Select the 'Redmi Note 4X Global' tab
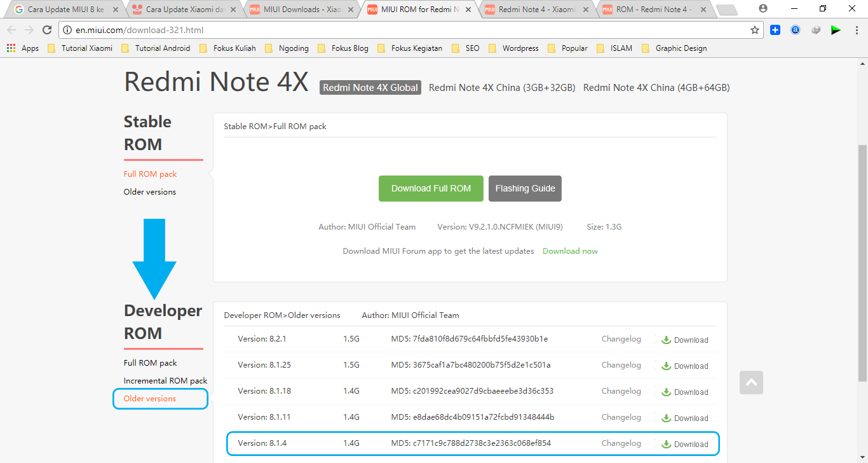Screen dimensions: 868x463 [370, 88]
